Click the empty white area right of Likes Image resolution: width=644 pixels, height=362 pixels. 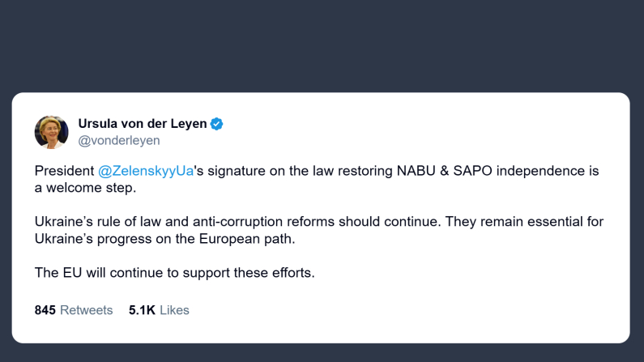click(405, 310)
